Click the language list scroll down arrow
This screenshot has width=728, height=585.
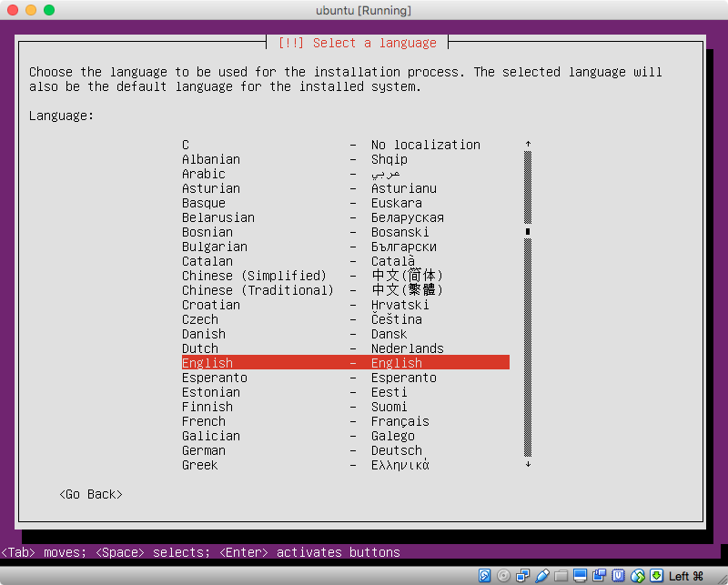[528, 464]
